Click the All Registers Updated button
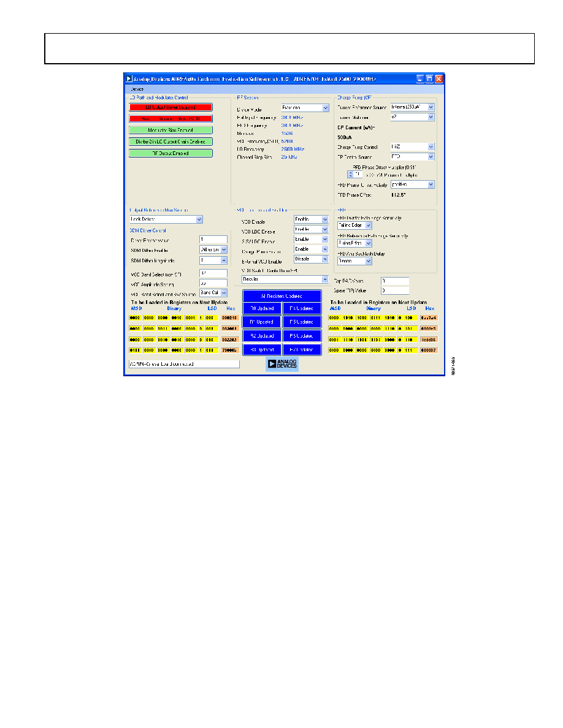 click(282, 296)
